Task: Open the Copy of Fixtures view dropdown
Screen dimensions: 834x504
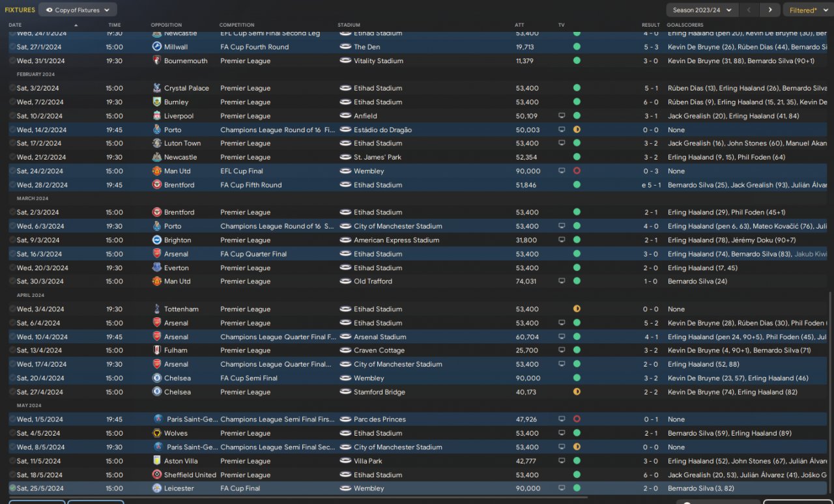Action: tap(78, 10)
